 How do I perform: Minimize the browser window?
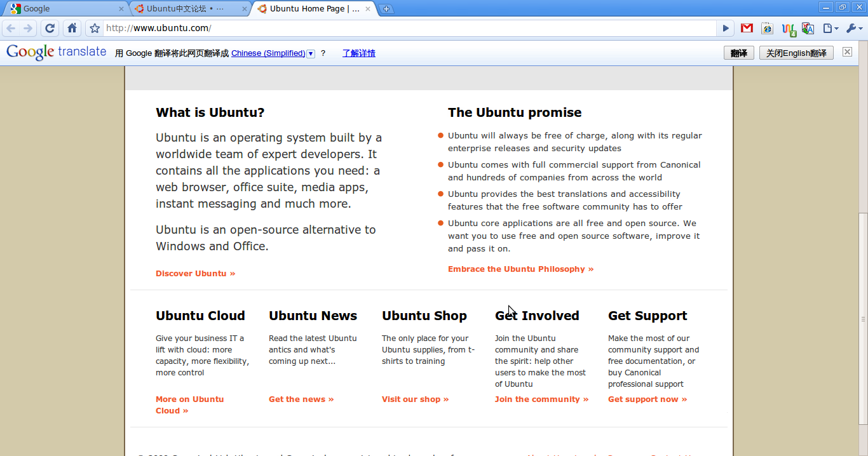point(827,8)
